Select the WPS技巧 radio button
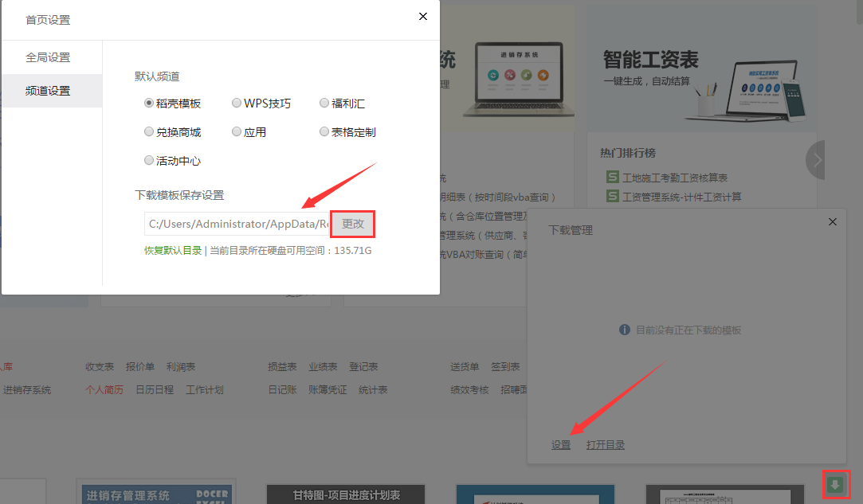863x504 pixels. point(237,103)
